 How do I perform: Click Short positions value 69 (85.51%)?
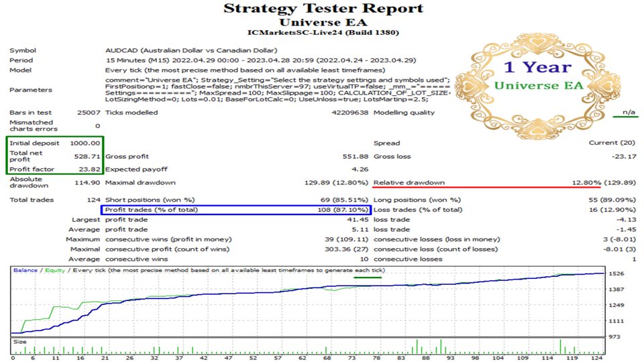344,200
